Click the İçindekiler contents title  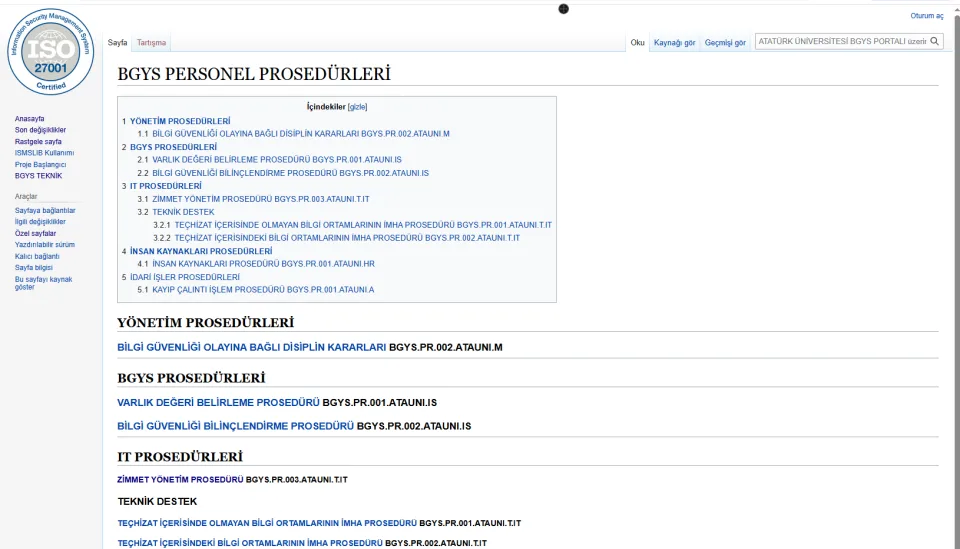pyautogui.click(x=326, y=106)
